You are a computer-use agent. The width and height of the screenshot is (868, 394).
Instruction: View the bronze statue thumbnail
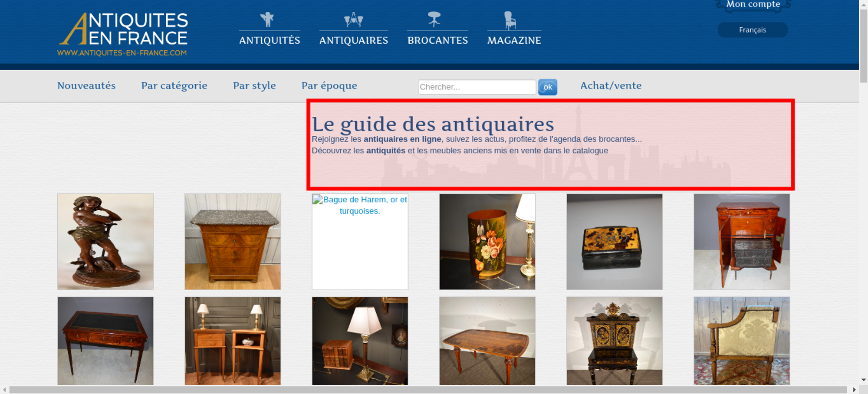click(105, 242)
